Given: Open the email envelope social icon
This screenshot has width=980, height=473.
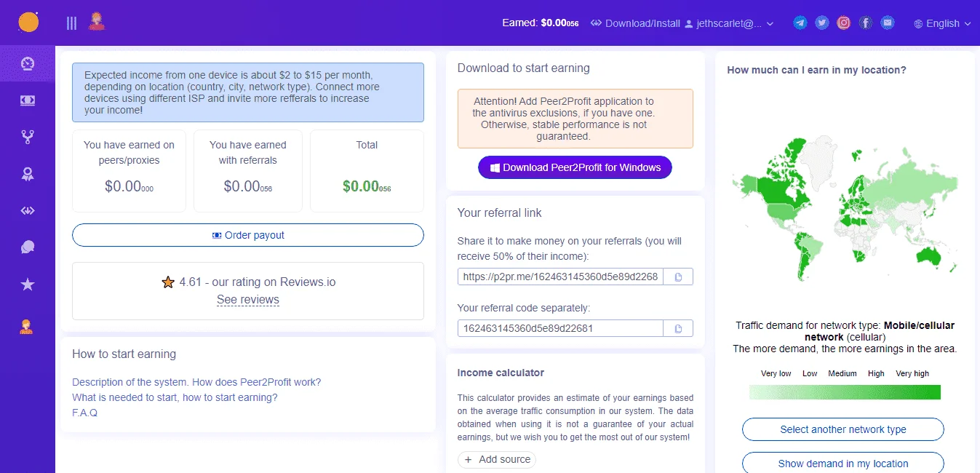Looking at the screenshot, I should click(888, 23).
